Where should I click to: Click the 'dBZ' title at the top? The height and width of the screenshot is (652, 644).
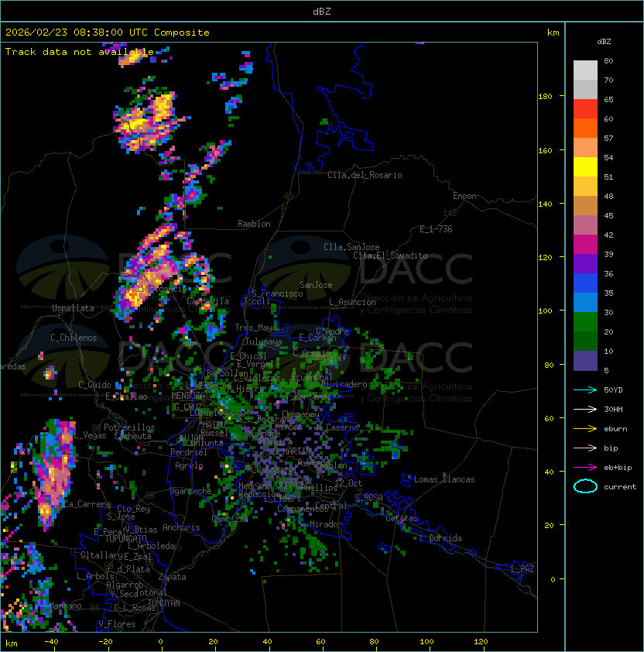pos(322,12)
